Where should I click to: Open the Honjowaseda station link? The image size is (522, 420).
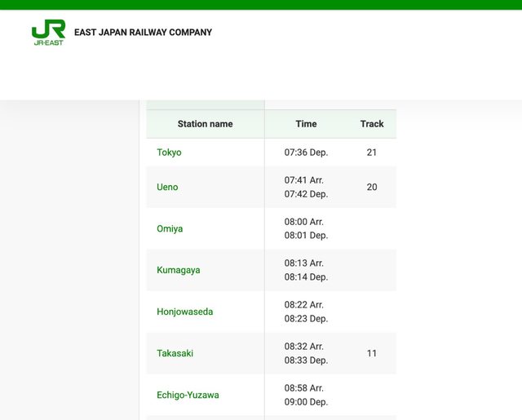[x=184, y=312]
